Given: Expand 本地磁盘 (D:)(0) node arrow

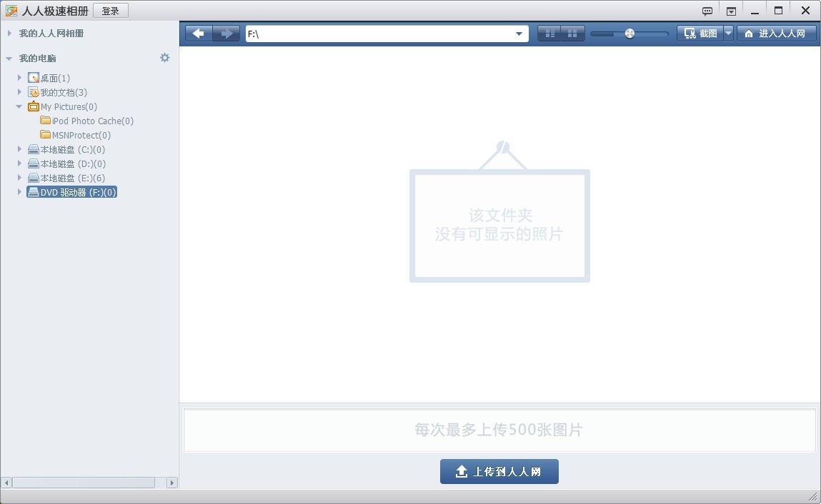Looking at the screenshot, I should [x=20, y=163].
